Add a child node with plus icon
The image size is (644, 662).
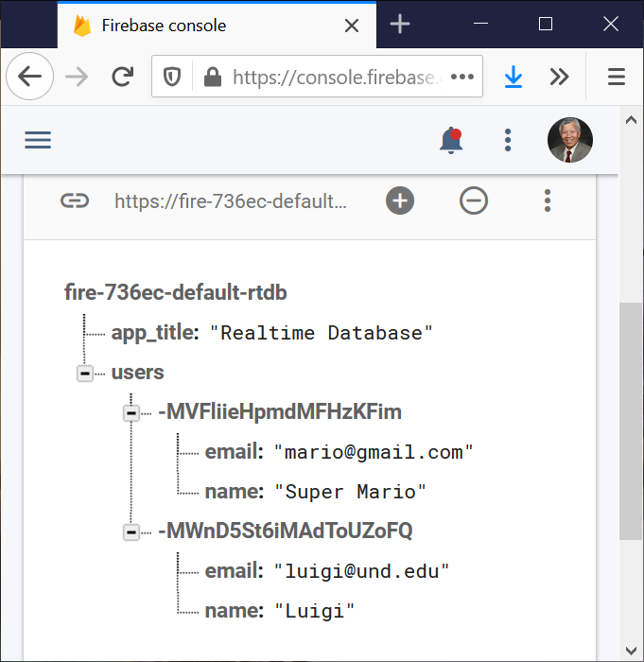click(x=400, y=200)
